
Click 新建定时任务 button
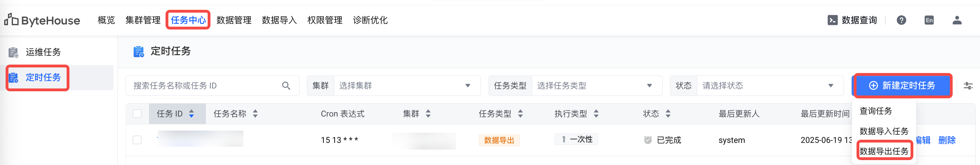click(902, 86)
